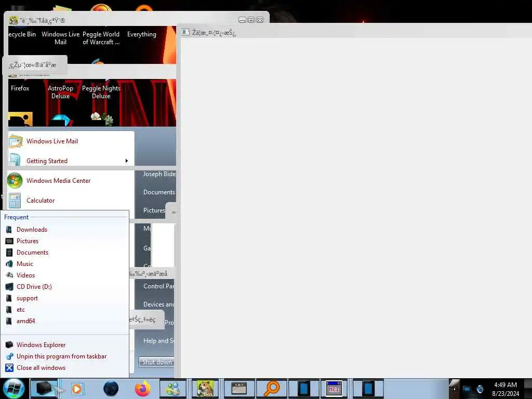The width and height of the screenshot is (532, 399).
Task: Expand the Getting Started submenu arrow
Action: click(x=127, y=161)
